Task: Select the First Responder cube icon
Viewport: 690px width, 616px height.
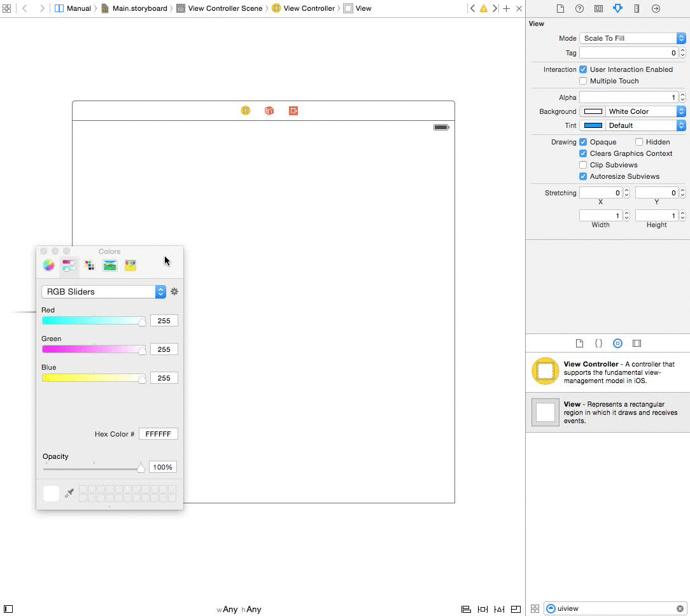Action: click(269, 111)
